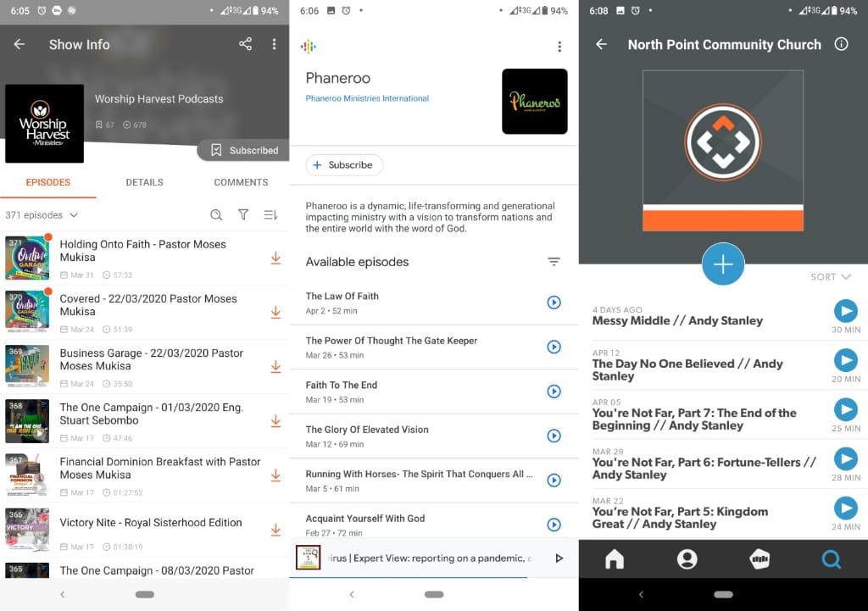868x611 pixels.
Task: Add North Point podcast with plus button
Action: 723,264
